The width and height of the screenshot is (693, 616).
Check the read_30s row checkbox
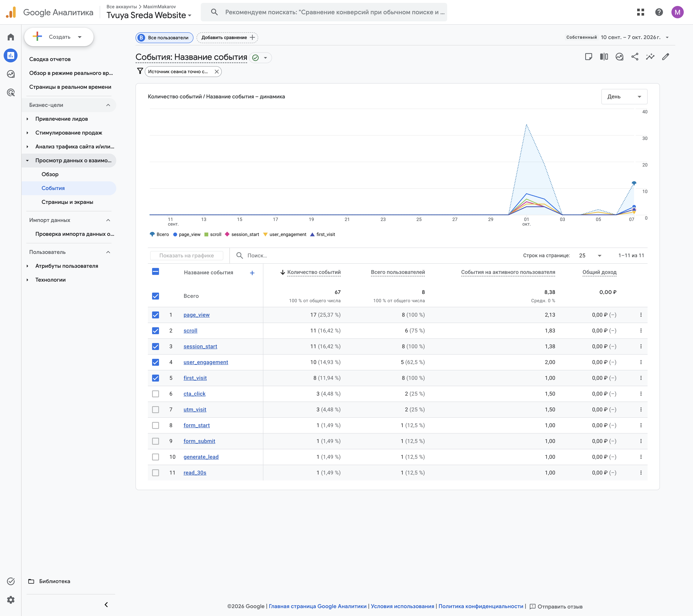(x=156, y=473)
